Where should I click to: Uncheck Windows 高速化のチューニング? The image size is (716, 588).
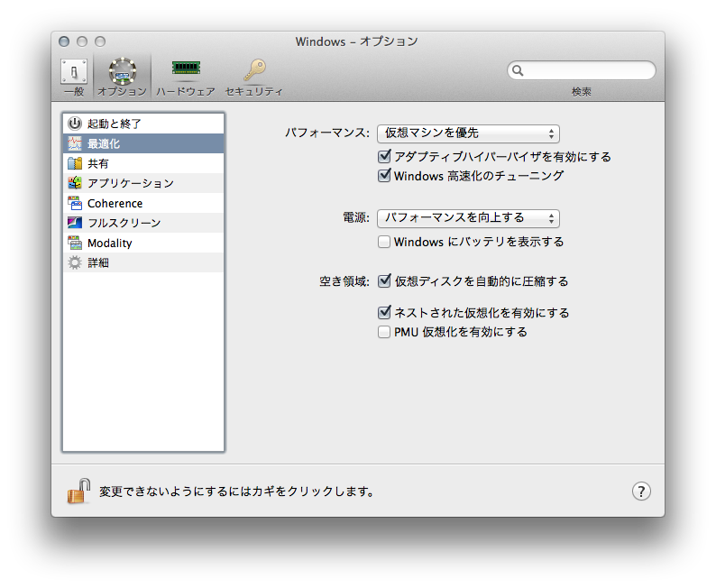[384, 176]
